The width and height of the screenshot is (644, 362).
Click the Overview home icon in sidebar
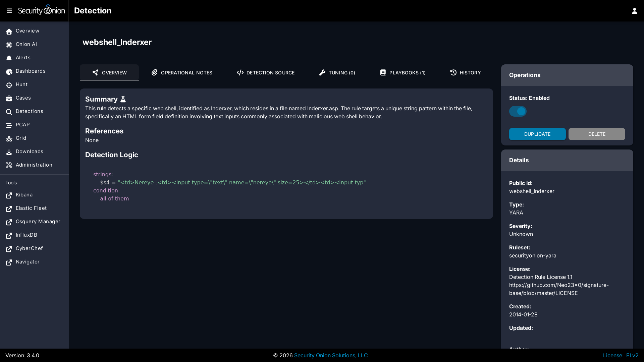pos(9,31)
